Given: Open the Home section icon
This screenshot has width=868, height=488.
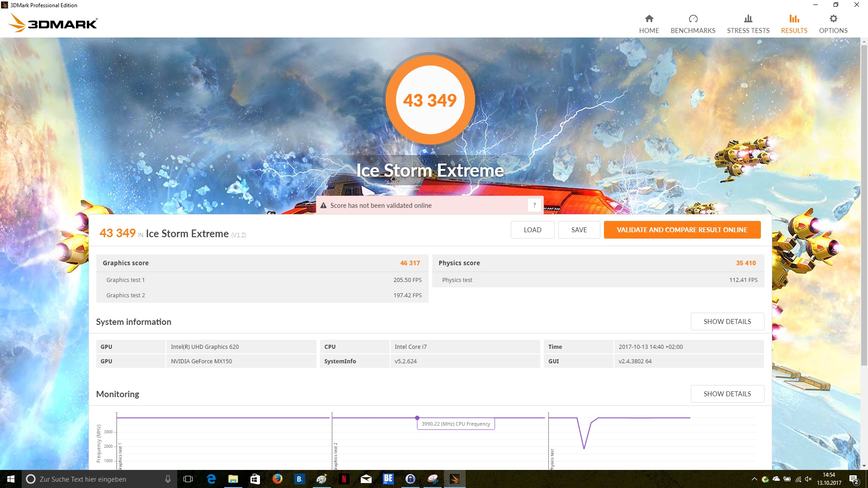Looking at the screenshot, I should 649,19.
